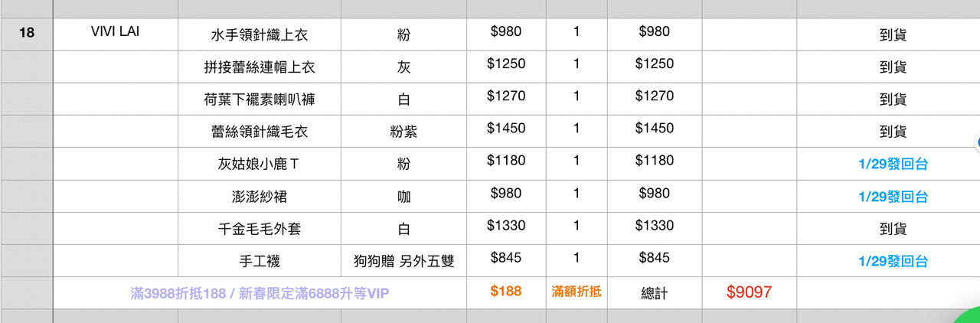Select the 滿額折抵 label cell
The height and width of the screenshot is (323, 980).
tap(577, 291)
